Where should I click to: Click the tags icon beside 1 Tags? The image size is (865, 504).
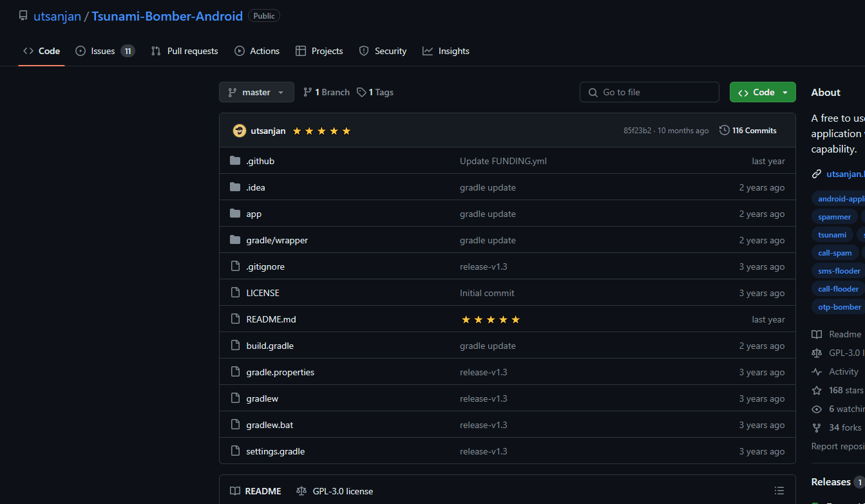[x=361, y=92]
